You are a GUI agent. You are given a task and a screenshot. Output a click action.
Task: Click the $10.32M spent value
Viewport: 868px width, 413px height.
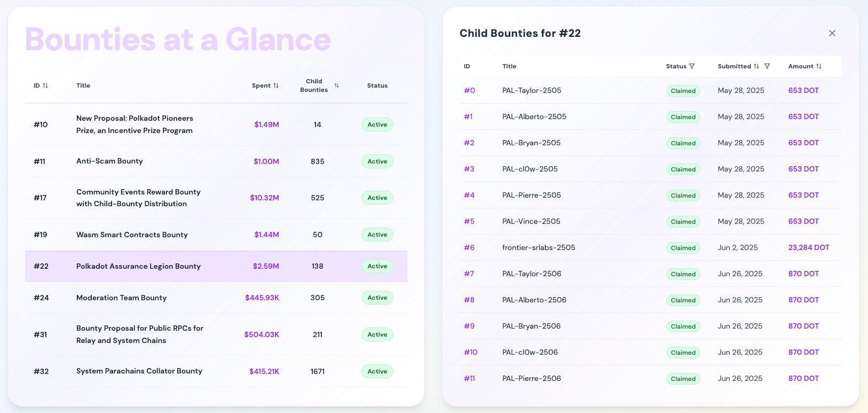[264, 198]
